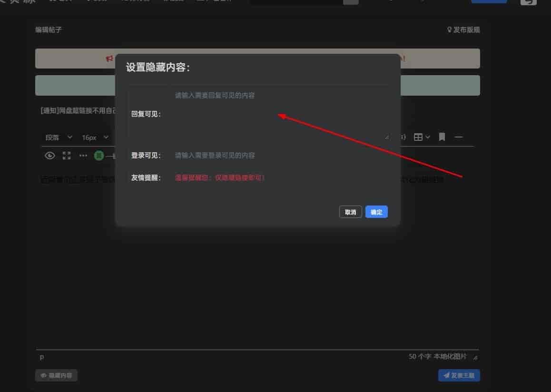
Task: Toggle the editor preview eye icon
Action: (x=49, y=156)
